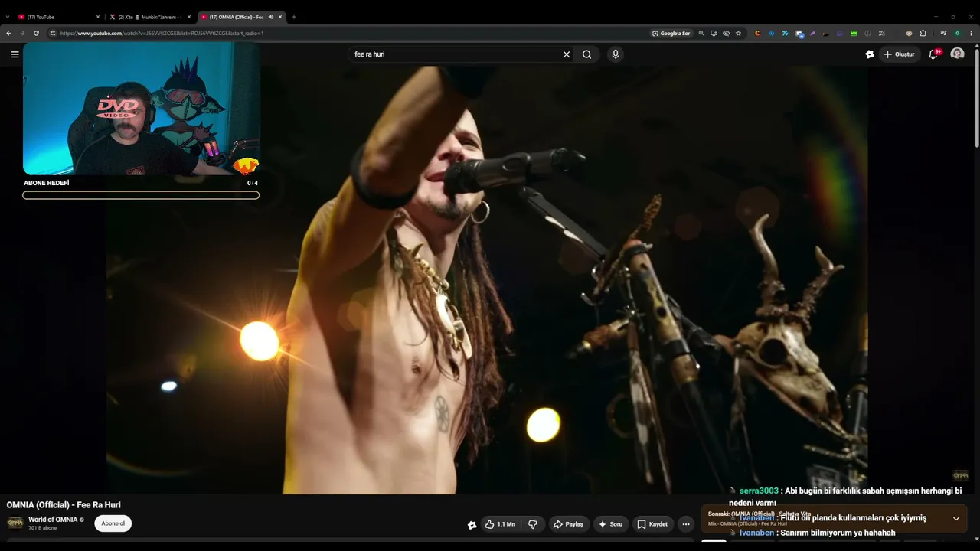This screenshot has width=980, height=551.
Task: Save the video with Kaydet
Action: tap(653, 524)
